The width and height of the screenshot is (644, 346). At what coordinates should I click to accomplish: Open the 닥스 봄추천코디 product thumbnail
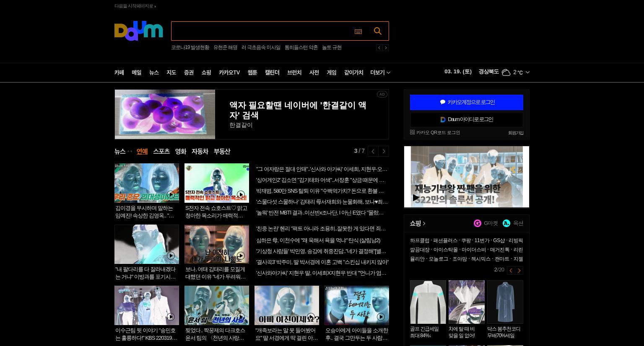coord(505,302)
